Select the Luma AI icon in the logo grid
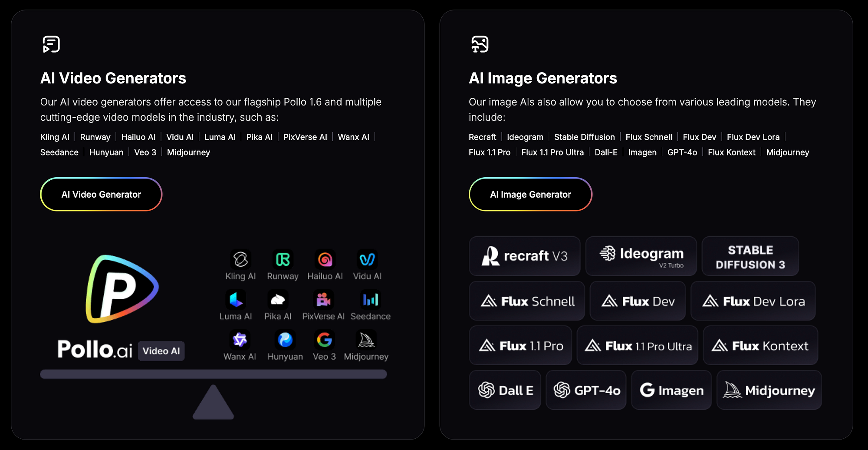The image size is (868, 450). click(x=236, y=300)
